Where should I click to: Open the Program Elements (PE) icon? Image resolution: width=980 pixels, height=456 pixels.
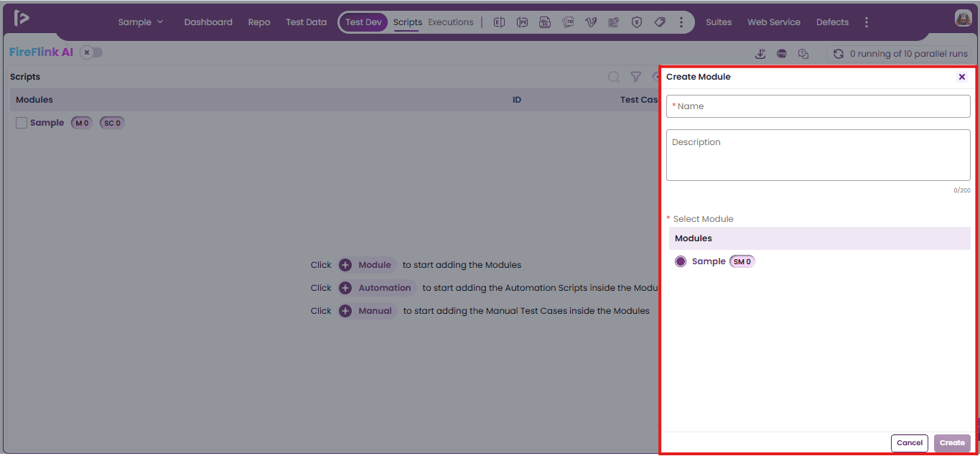[522, 22]
